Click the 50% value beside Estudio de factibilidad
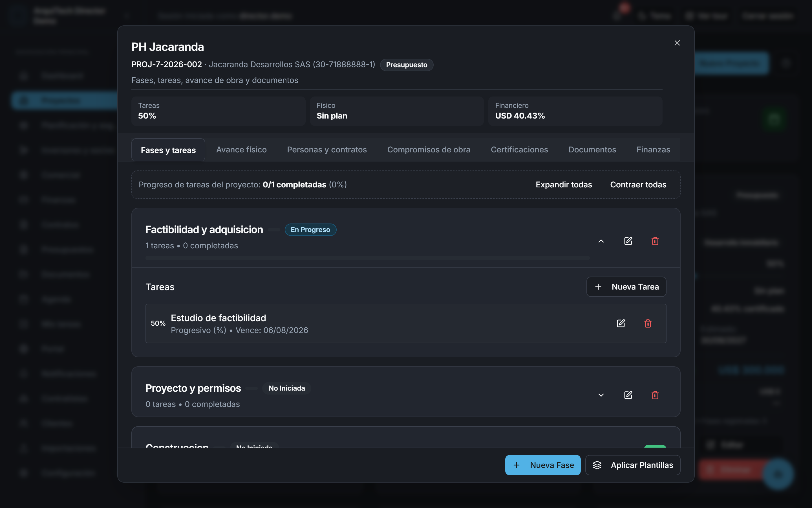 158,323
